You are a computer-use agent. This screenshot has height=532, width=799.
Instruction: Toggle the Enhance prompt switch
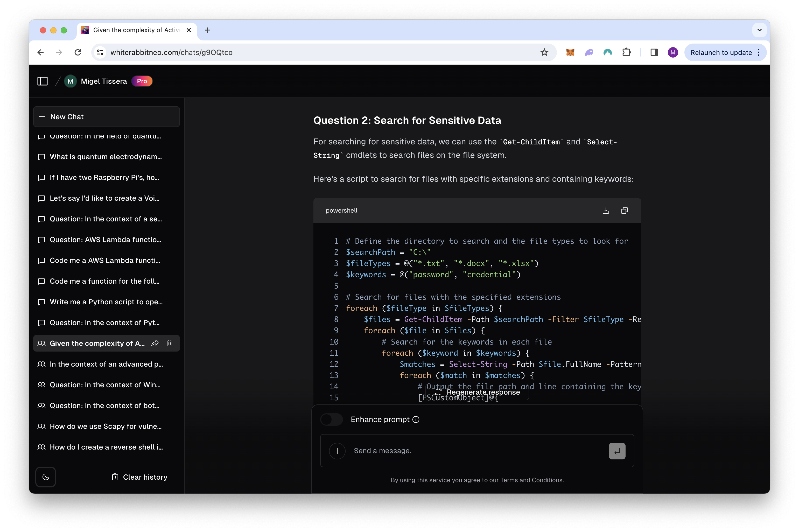click(332, 419)
